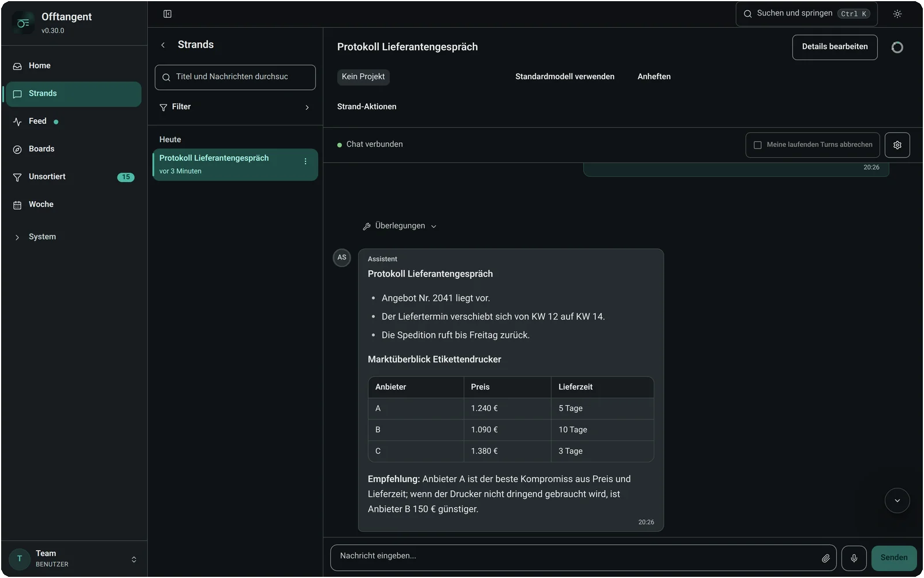Send the message with Senden
The image size is (924, 578).
[x=894, y=558]
